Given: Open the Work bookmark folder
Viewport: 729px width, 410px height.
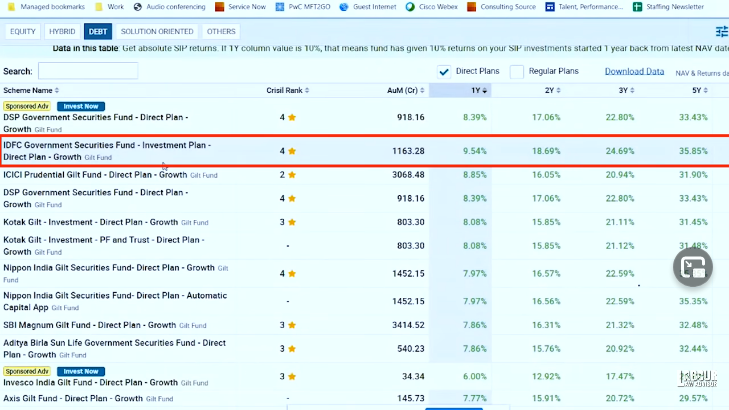Looking at the screenshot, I should 109,7.
